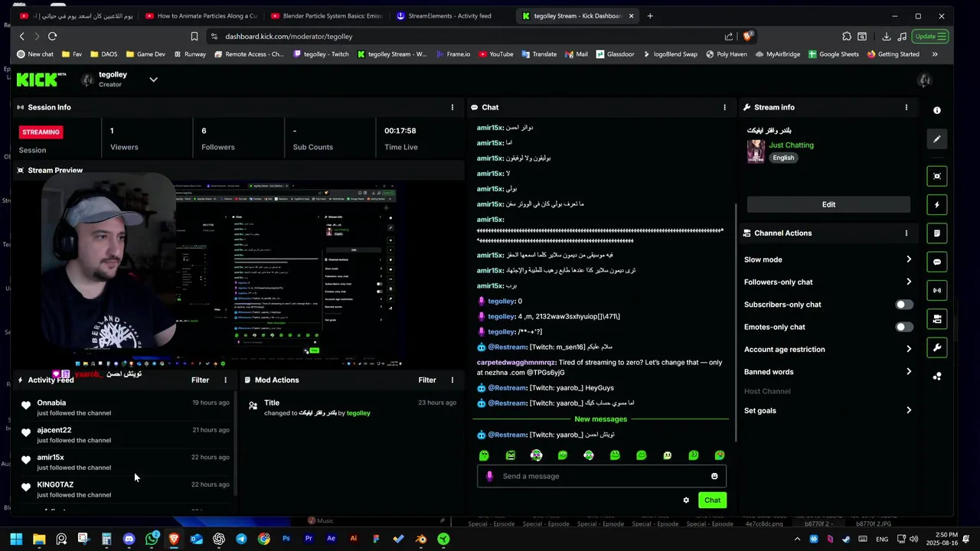Click Filter in Activity Feed
980x551 pixels.
[x=200, y=380]
